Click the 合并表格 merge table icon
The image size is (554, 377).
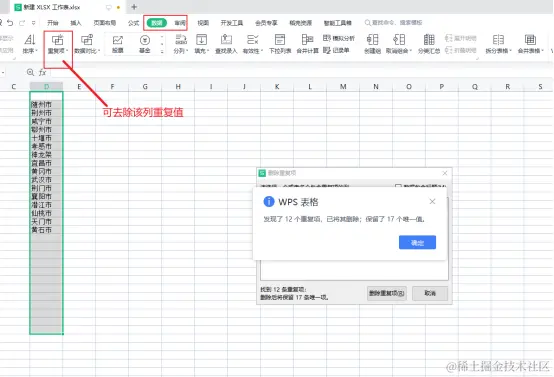[x=530, y=44]
